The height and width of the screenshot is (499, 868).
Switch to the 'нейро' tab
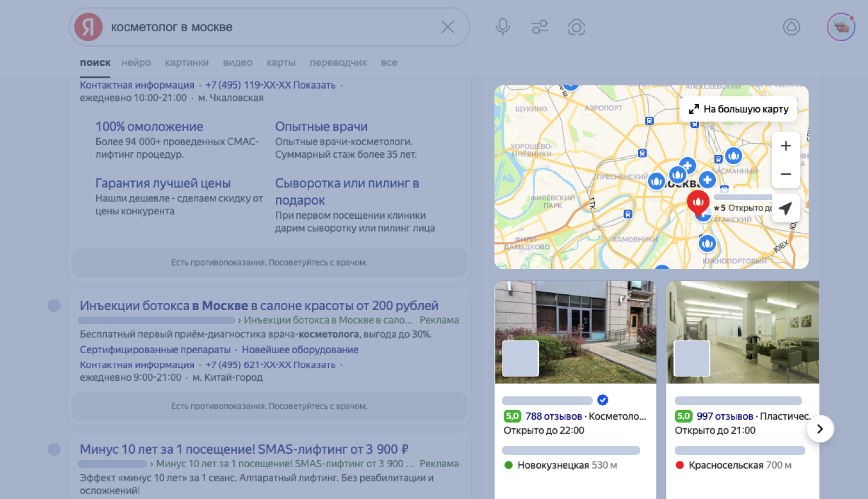[136, 63]
